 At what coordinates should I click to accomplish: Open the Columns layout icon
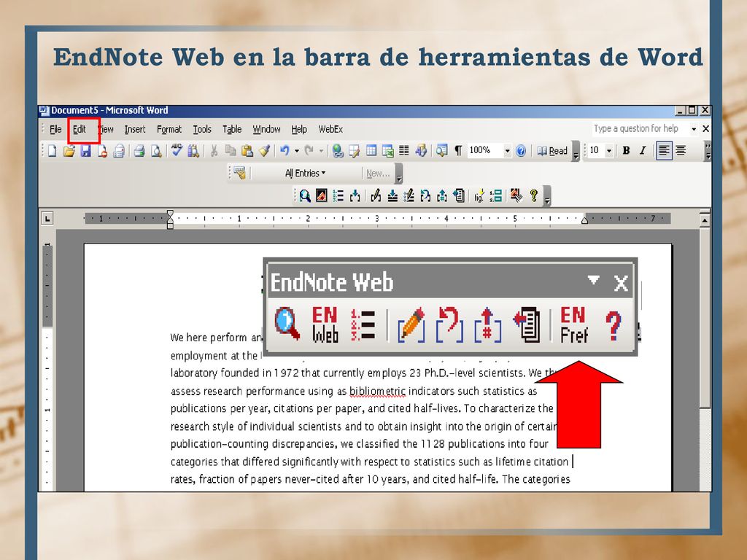tap(404, 151)
